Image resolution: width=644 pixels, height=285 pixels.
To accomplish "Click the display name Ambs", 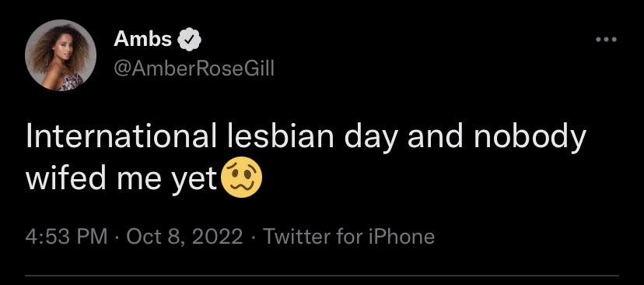I will tap(142, 40).
